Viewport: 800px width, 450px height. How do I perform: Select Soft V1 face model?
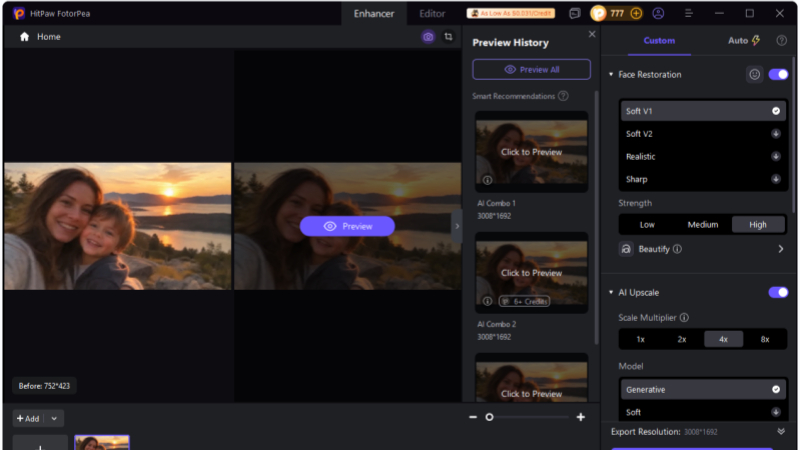703,111
